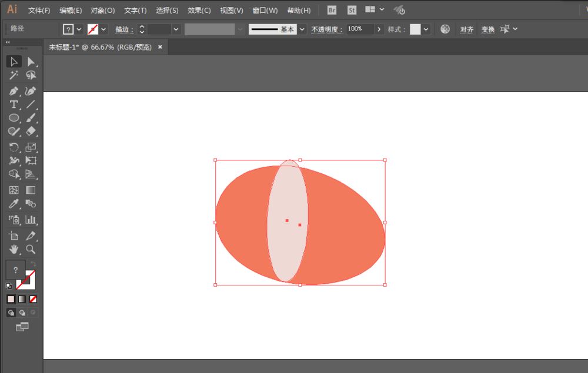The height and width of the screenshot is (373, 588).
Task: Select the Eyedropper tool
Action: (x=14, y=204)
